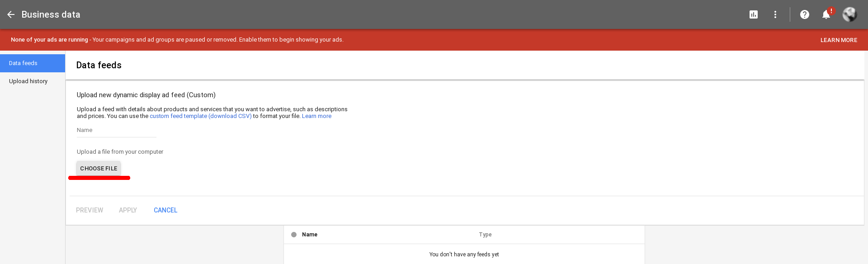The height and width of the screenshot is (264, 868).
Task: Go back using the arrow beside Business data
Action: [x=11, y=14]
